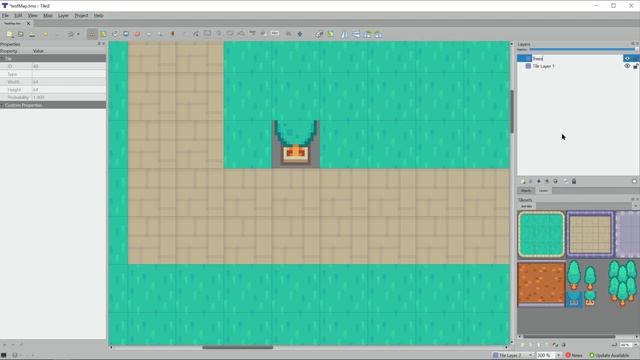Select the tan stone path tile in tileset
Viewport: 640px width, 360px height.
coord(590,234)
